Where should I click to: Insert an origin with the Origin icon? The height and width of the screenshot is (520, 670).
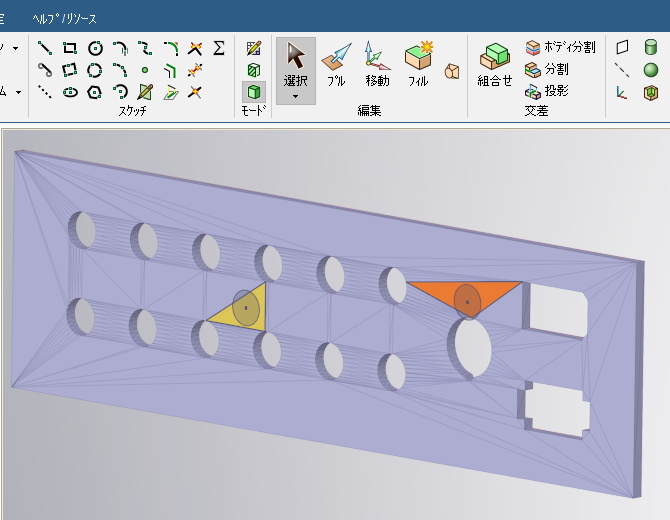tap(622, 92)
